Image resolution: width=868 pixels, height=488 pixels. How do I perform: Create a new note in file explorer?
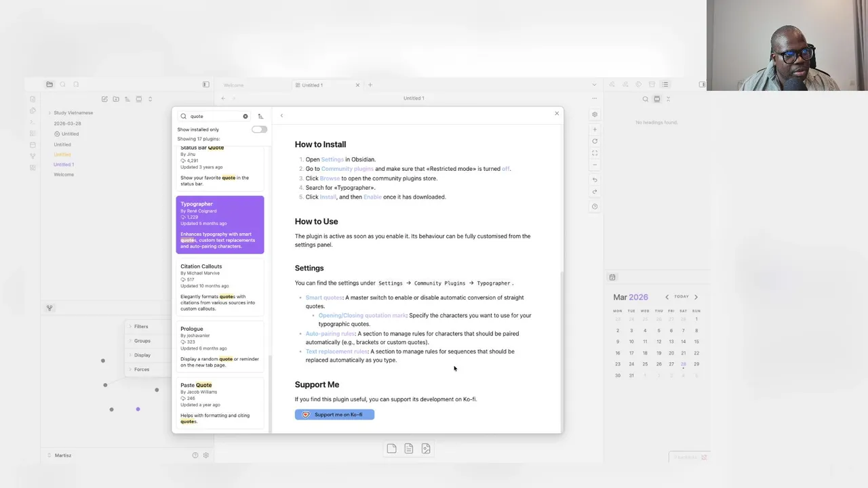coord(104,99)
